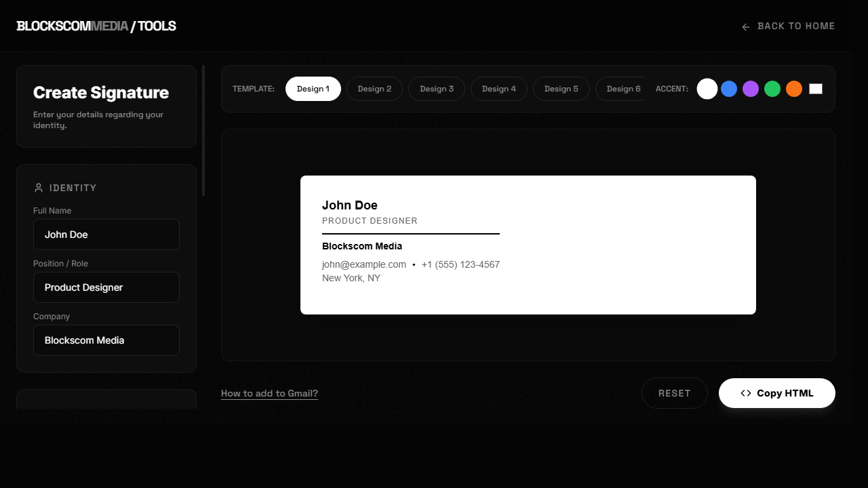Click the code icon inside Copy HTML button
Screen dimensions: 868x488
click(745, 393)
